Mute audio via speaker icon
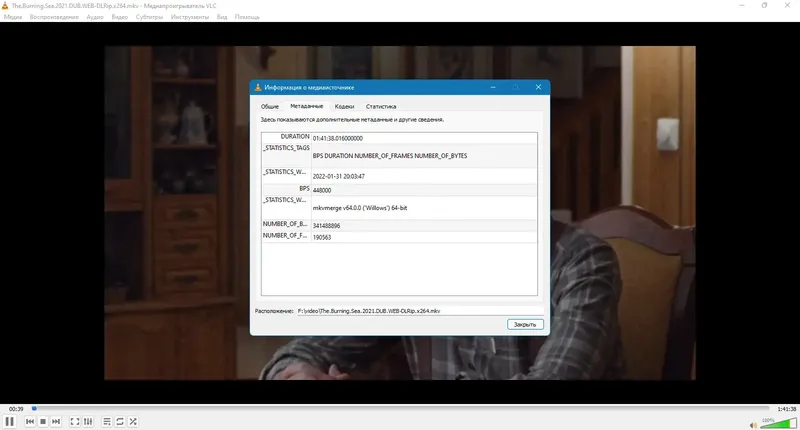800x430 pixels. click(753, 425)
